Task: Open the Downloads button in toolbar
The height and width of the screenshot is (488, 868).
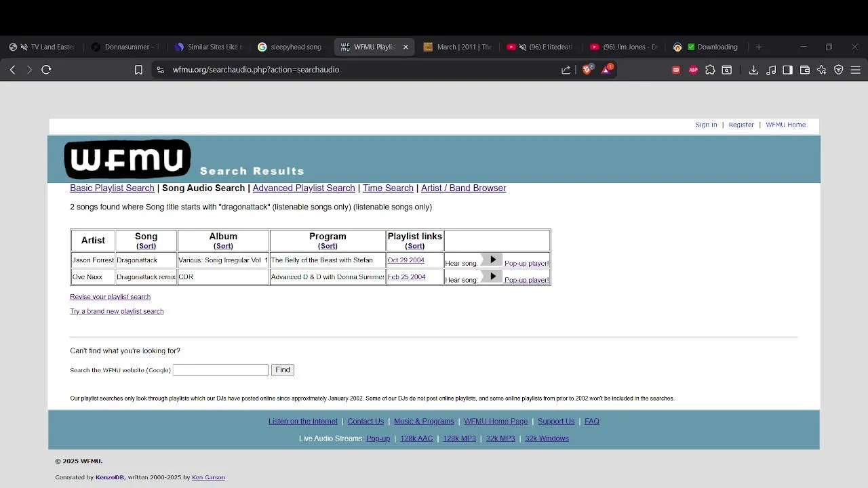Action: click(x=753, y=70)
